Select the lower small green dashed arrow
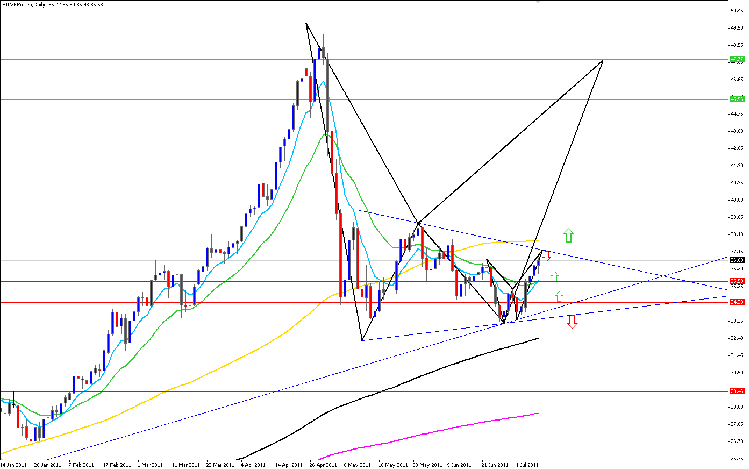 [x=559, y=297]
